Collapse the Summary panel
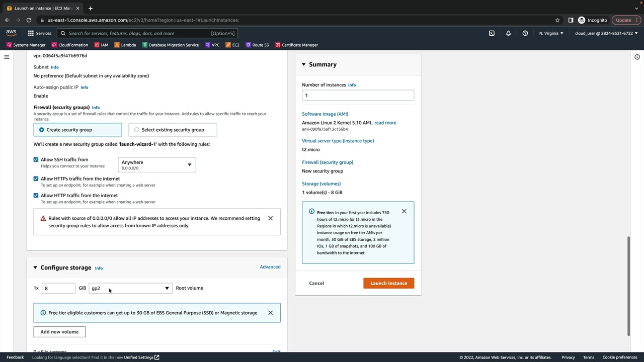The width and height of the screenshot is (644, 362). click(x=303, y=64)
